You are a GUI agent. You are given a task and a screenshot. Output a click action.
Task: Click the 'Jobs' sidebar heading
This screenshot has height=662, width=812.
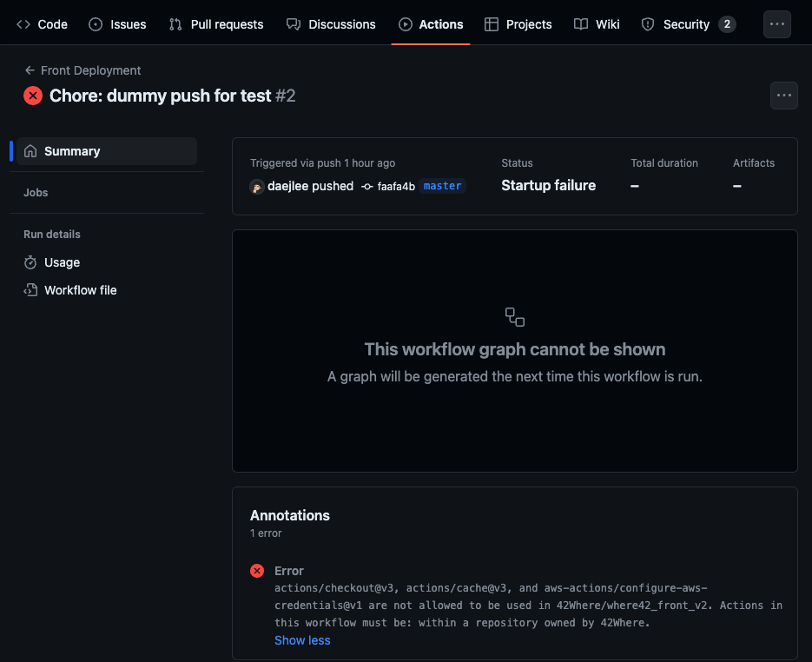[36, 193]
